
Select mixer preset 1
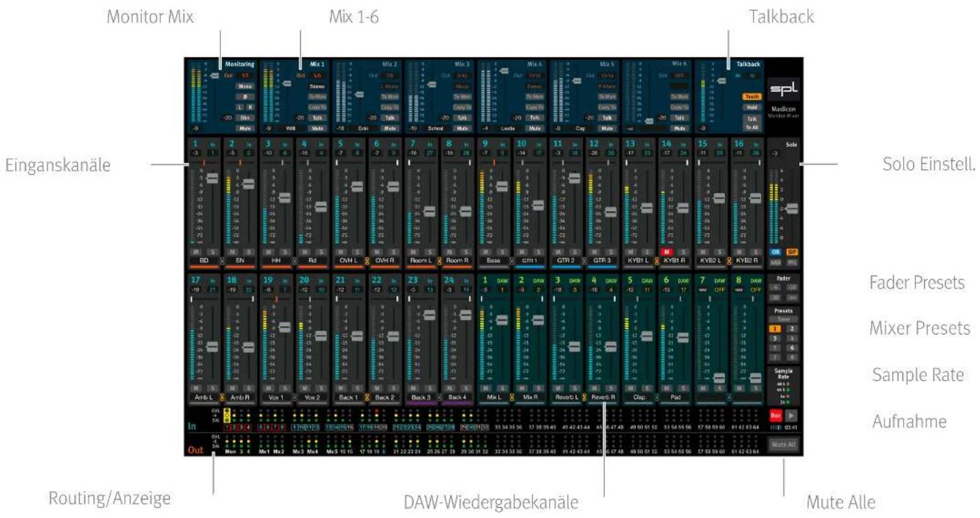pos(775,328)
